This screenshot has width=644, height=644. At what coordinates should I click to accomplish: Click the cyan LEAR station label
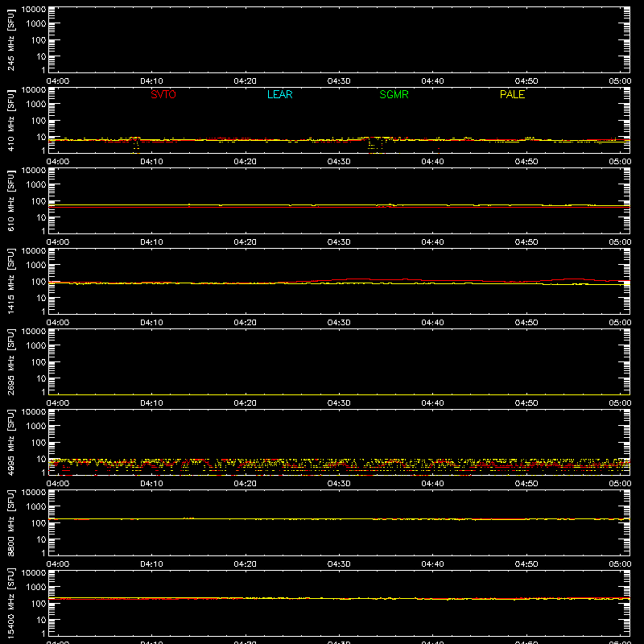pos(279,94)
